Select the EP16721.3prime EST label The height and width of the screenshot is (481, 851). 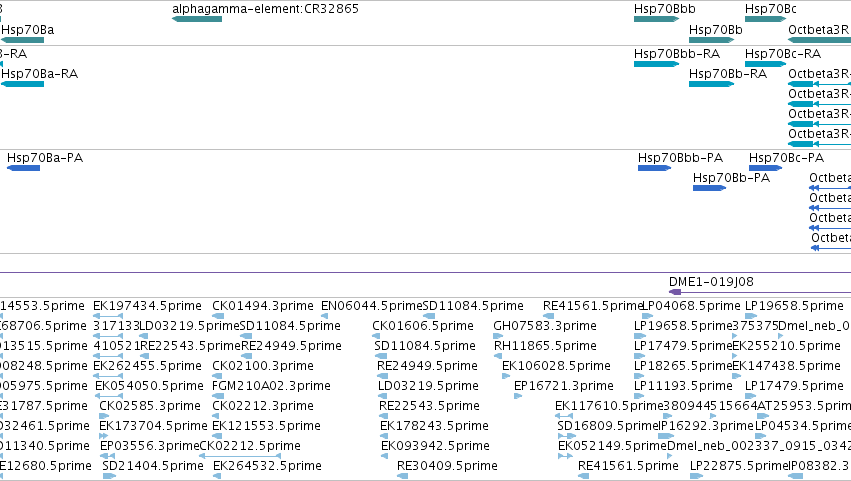coord(564,386)
